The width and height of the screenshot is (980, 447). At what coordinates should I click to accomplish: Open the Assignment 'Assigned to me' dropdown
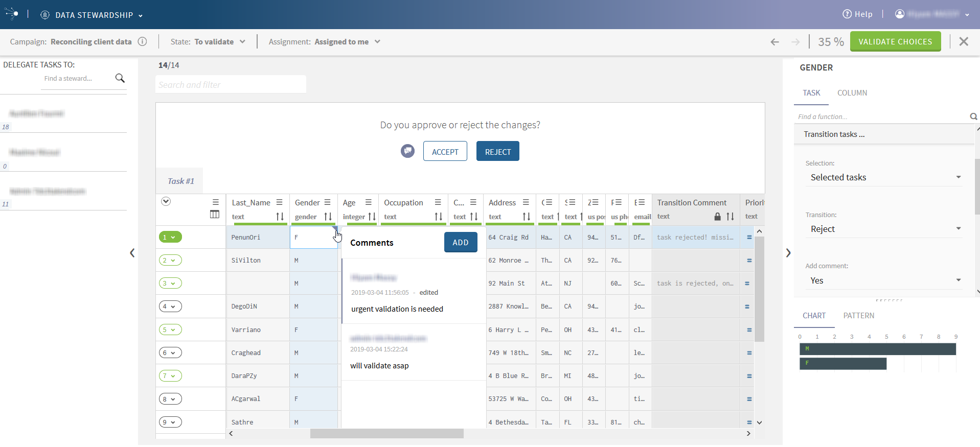[348, 42]
